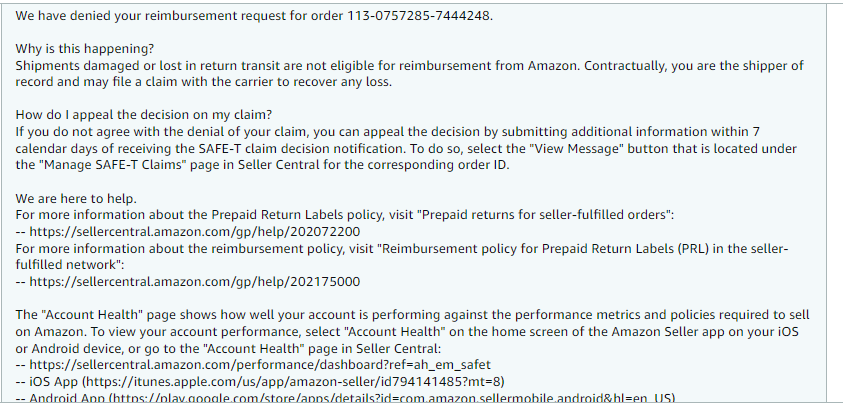Click the "Why is this happening?" heading
The height and width of the screenshot is (411, 843).
(x=84, y=49)
